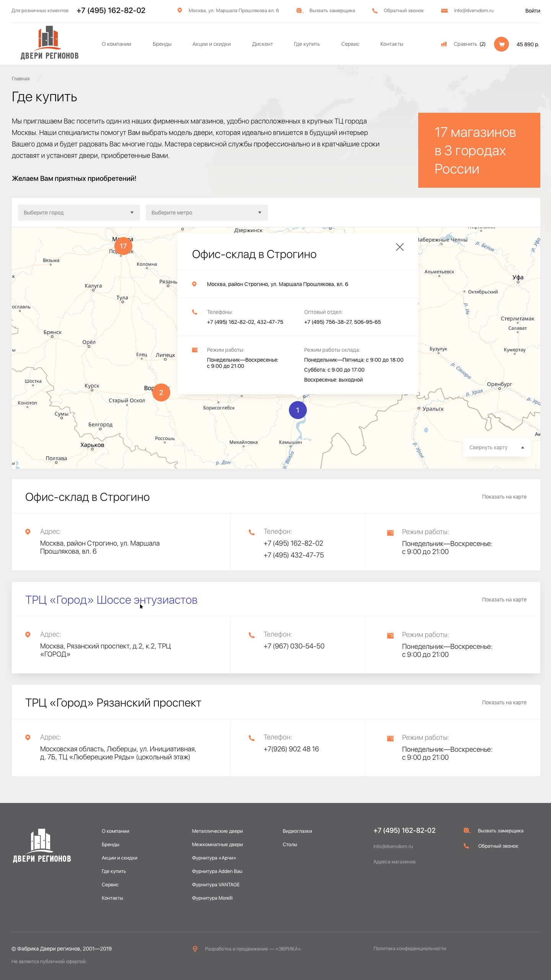Select the blue map marker 1
Screen dimensions: 551x980
point(298,410)
